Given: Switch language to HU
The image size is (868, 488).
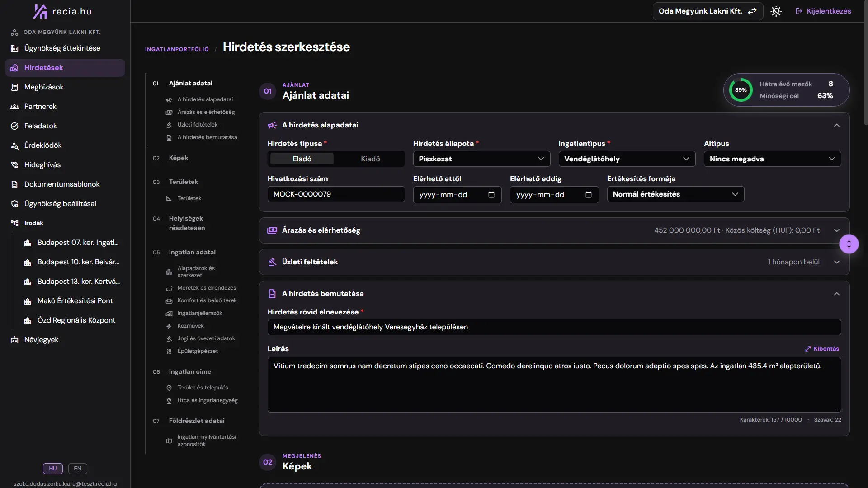Looking at the screenshot, I should tap(53, 469).
